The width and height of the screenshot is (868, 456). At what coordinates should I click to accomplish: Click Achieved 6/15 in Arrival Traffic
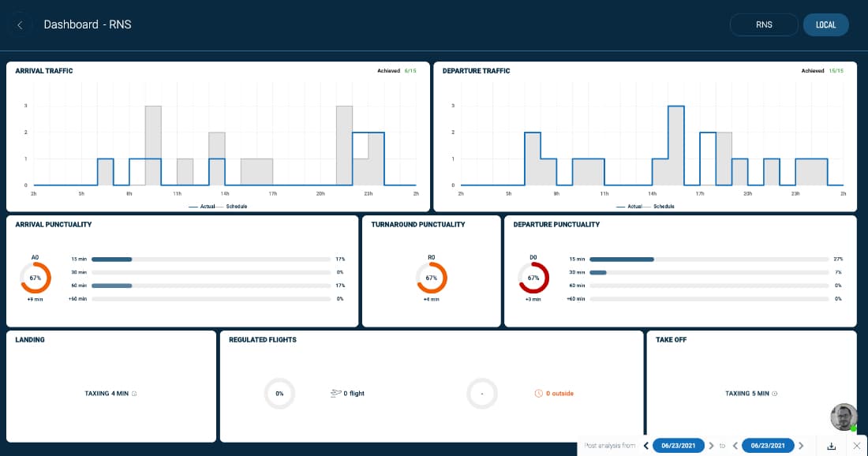pyautogui.click(x=396, y=71)
